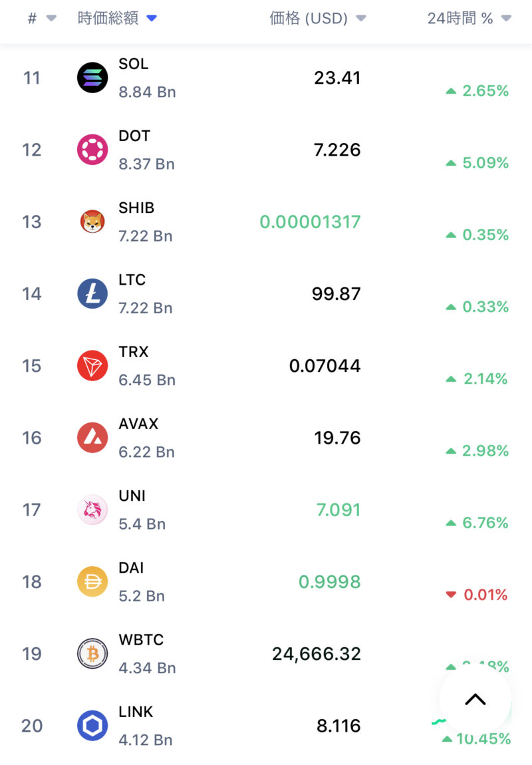Click the Shiba Inu (SHIB) coin icon
Viewport: 532px width, 765px height.
coord(92,222)
